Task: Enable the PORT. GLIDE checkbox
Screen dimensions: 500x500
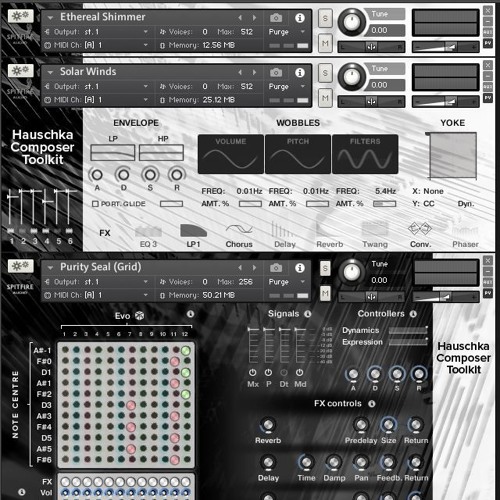Action: 95,204
